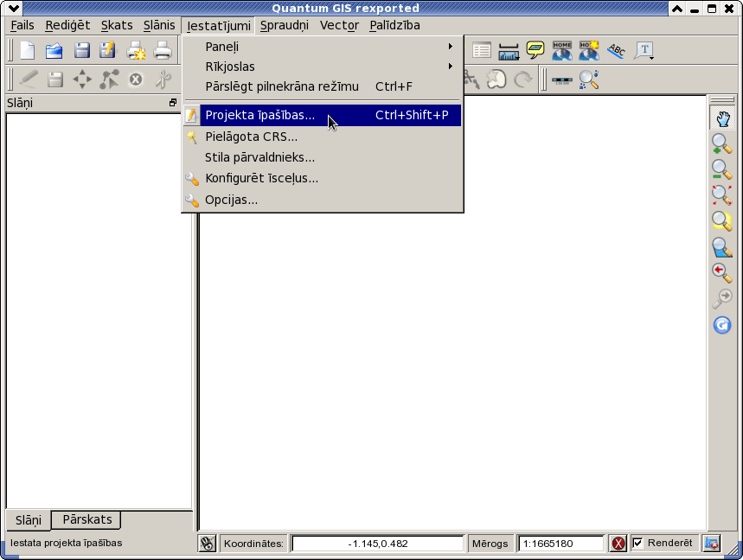The image size is (743, 560).
Task: Open the Slānis menu
Action: [x=159, y=25]
